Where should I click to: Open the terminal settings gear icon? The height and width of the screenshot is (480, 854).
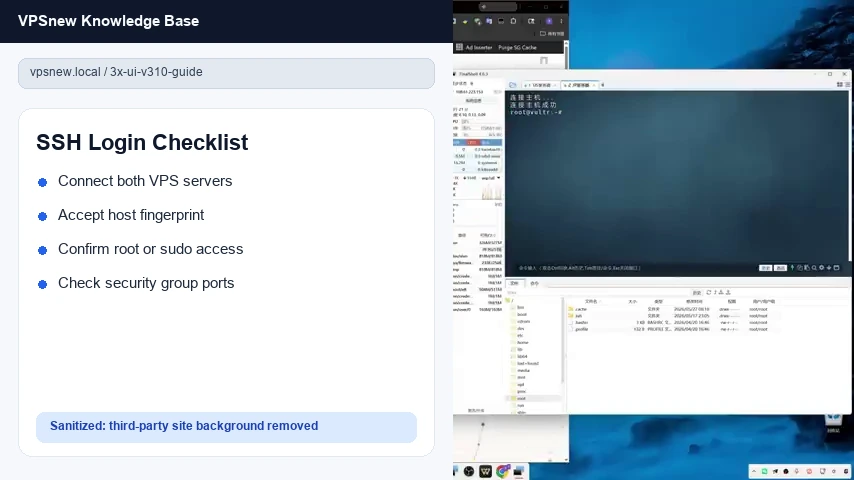pyautogui.click(x=821, y=268)
